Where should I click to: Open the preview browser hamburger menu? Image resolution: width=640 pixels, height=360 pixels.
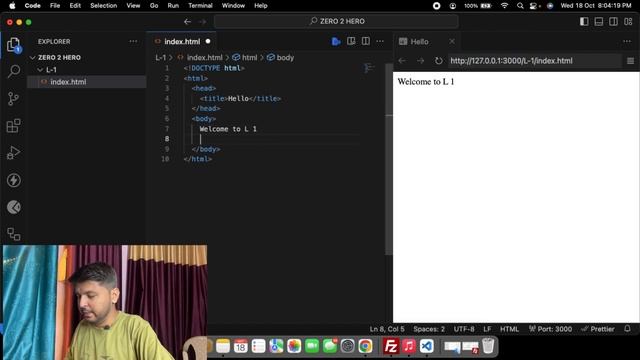[x=631, y=61]
